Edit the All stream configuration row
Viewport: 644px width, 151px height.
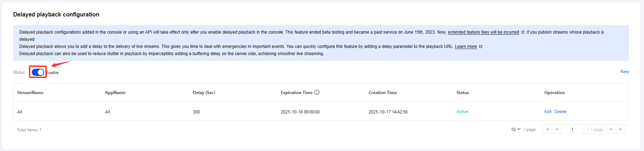pyautogui.click(x=548, y=112)
